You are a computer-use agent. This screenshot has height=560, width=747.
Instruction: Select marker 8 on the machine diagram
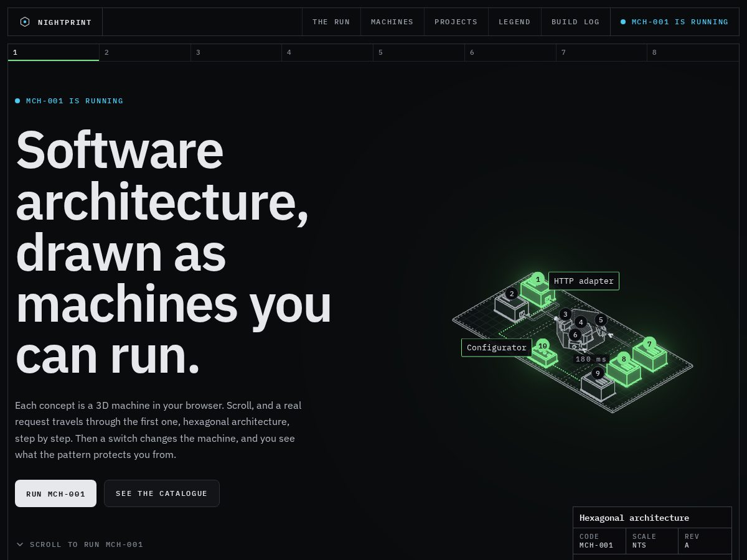tap(624, 359)
